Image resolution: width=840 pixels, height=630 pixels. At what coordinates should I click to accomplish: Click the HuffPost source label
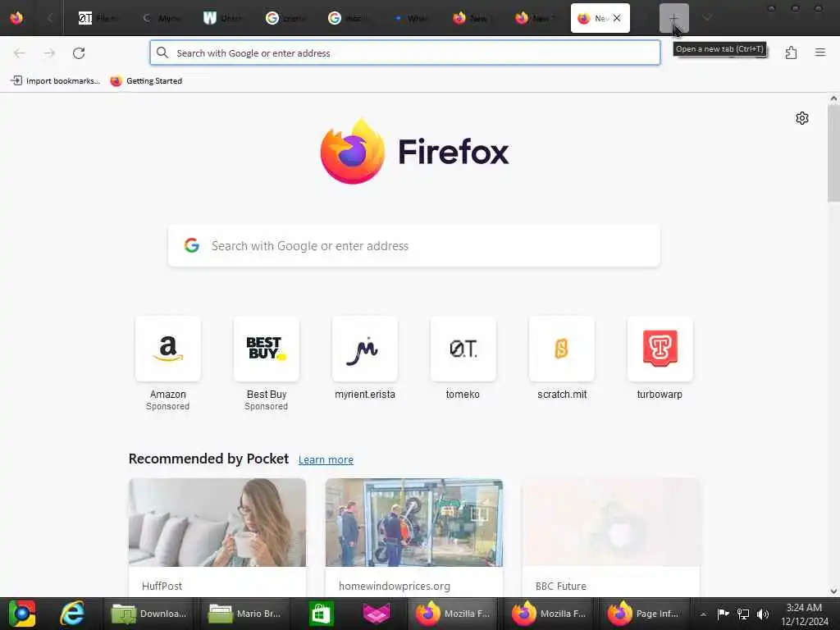[162, 586]
